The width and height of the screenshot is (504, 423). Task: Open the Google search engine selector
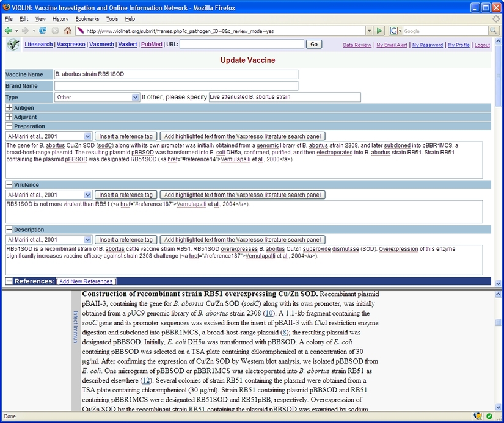(x=395, y=31)
